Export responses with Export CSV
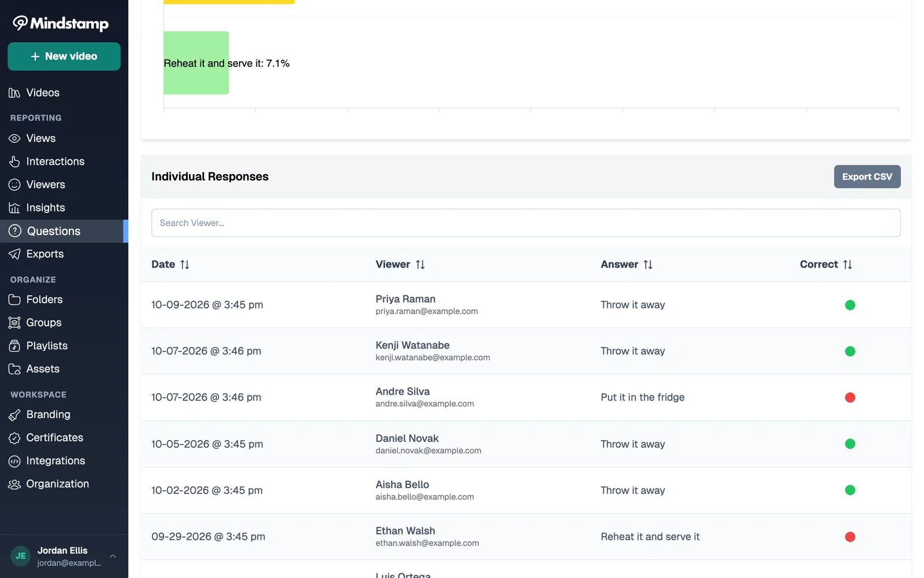This screenshot has width=924, height=578. 867,177
